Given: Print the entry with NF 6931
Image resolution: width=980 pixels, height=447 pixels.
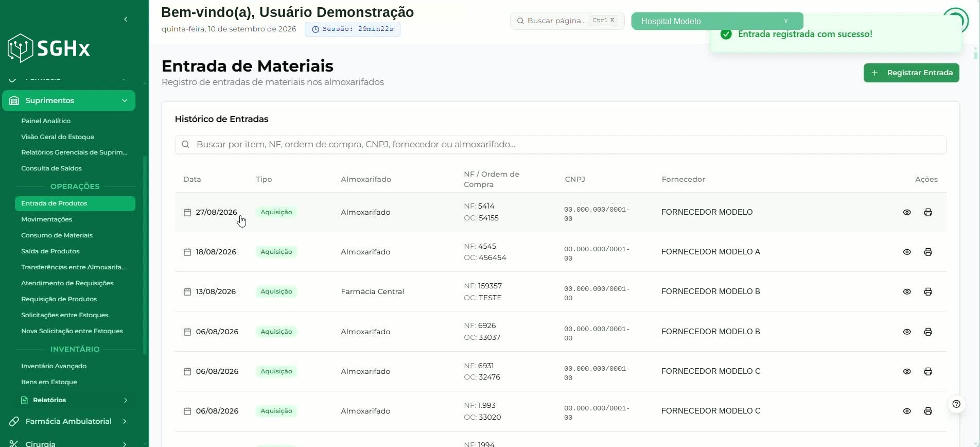Looking at the screenshot, I should tap(928, 371).
